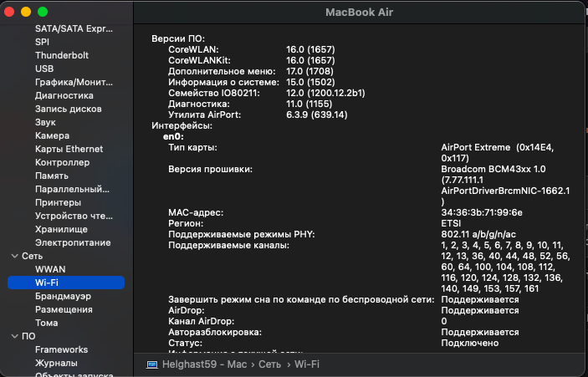Click Сеть breadcrumb in path bar
The image size is (588, 377).
click(x=269, y=364)
